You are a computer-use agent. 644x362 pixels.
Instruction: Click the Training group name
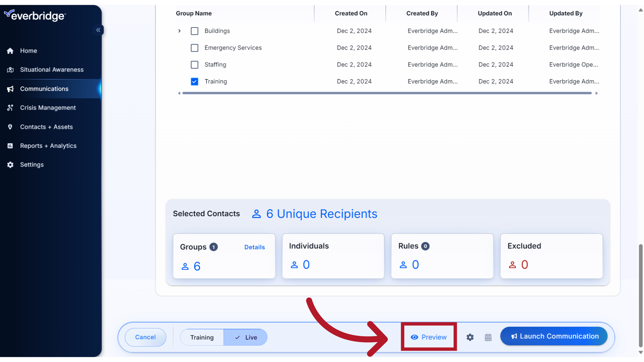click(216, 81)
